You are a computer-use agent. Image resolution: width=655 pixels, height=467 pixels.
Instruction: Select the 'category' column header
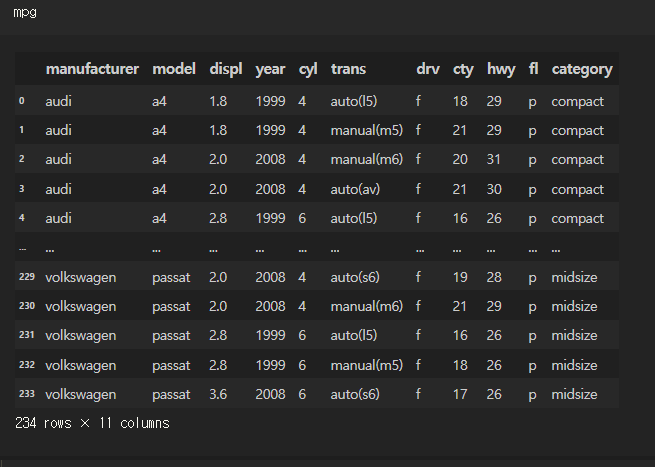pyautogui.click(x=582, y=69)
